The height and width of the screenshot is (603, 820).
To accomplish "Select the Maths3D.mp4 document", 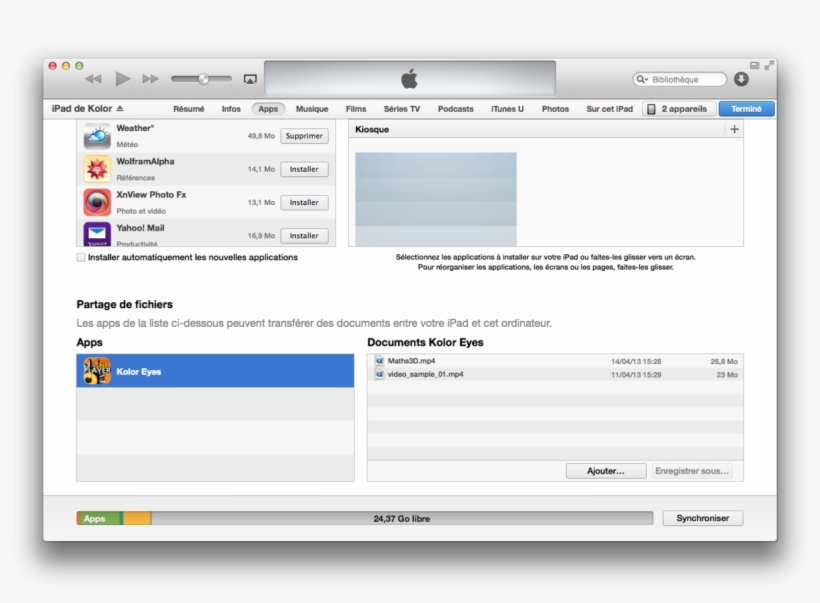I will tap(555, 361).
